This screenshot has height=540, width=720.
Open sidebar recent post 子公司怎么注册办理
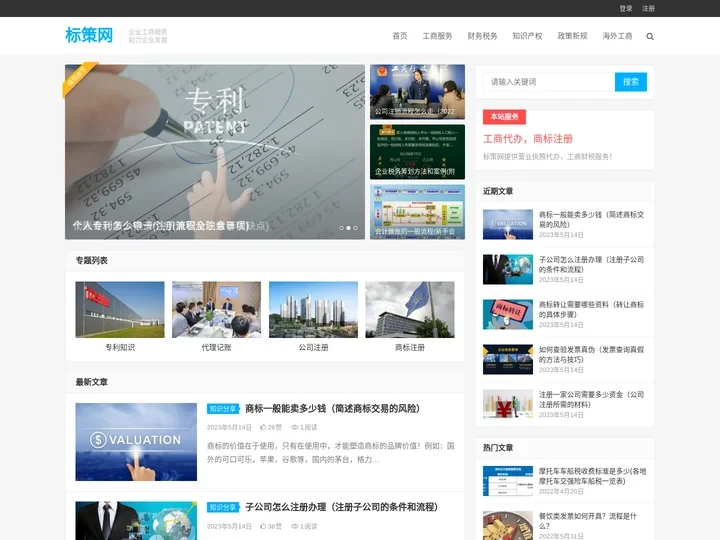pyautogui.click(x=591, y=264)
